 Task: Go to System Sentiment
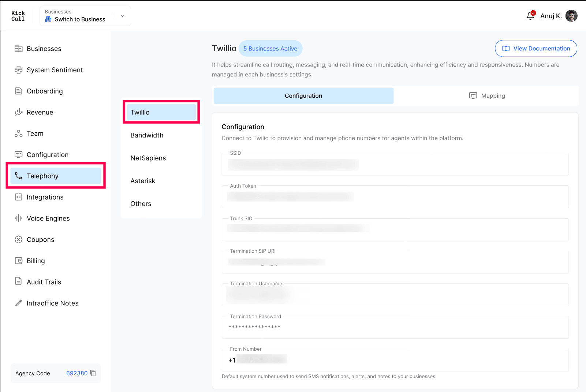click(56, 70)
